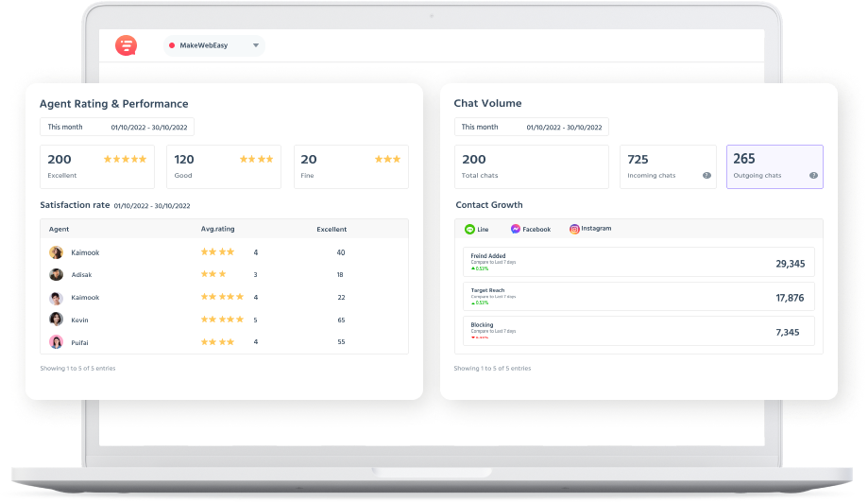Sort table by Excellent column header
868x502 pixels.
tap(332, 230)
